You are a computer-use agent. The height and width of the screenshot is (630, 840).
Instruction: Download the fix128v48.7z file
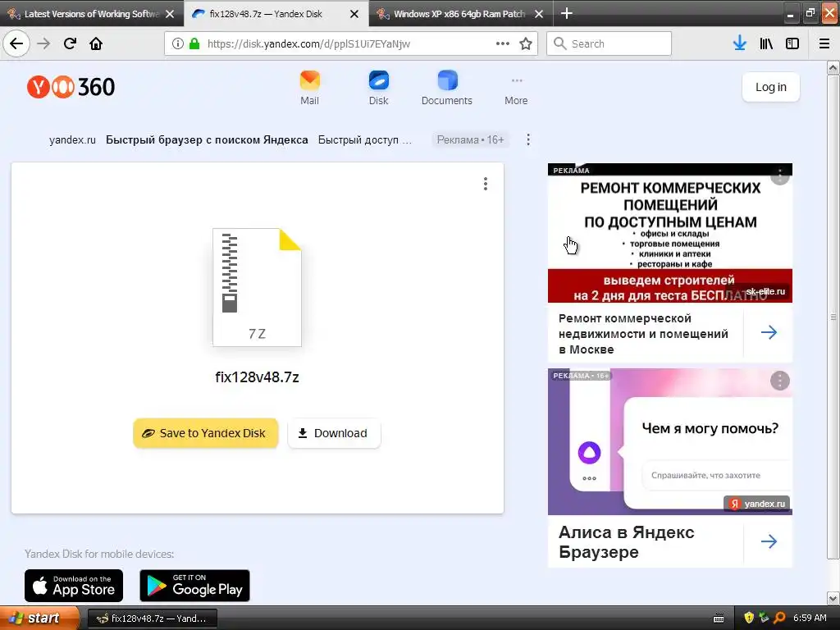(334, 433)
